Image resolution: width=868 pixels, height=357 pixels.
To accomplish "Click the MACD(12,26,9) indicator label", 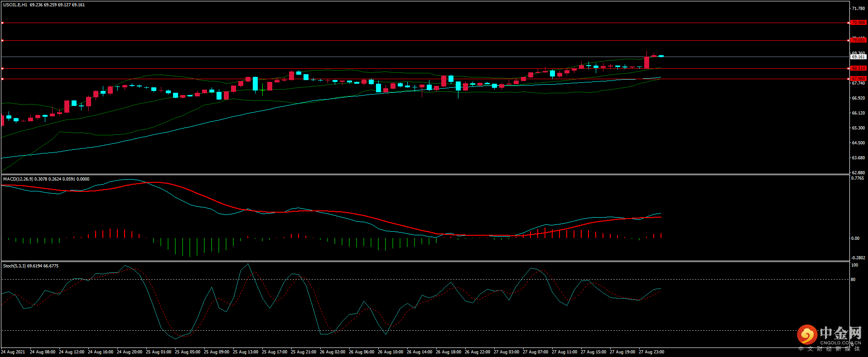I will 18,179.
